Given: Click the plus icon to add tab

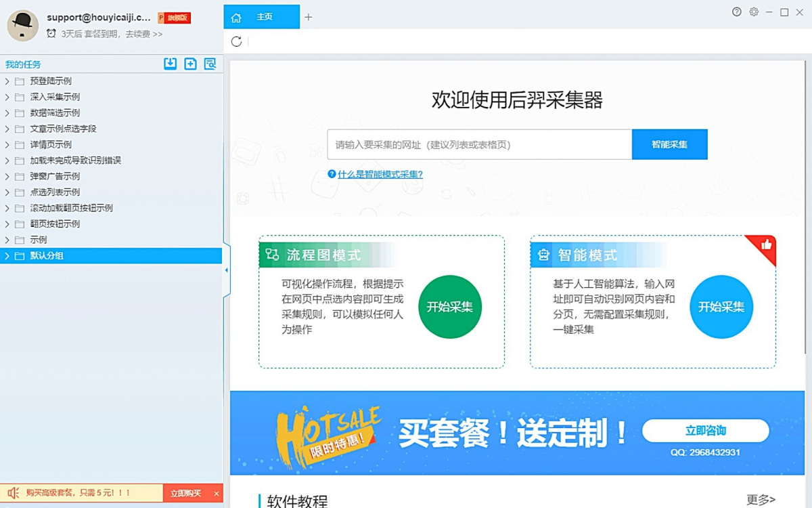Looking at the screenshot, I should tap(309, 17).
